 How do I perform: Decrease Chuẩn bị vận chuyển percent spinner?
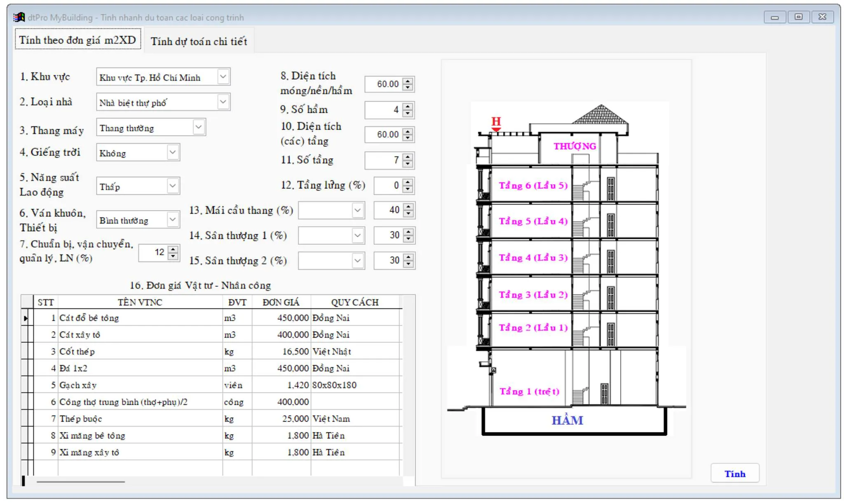tap(173, 256)
